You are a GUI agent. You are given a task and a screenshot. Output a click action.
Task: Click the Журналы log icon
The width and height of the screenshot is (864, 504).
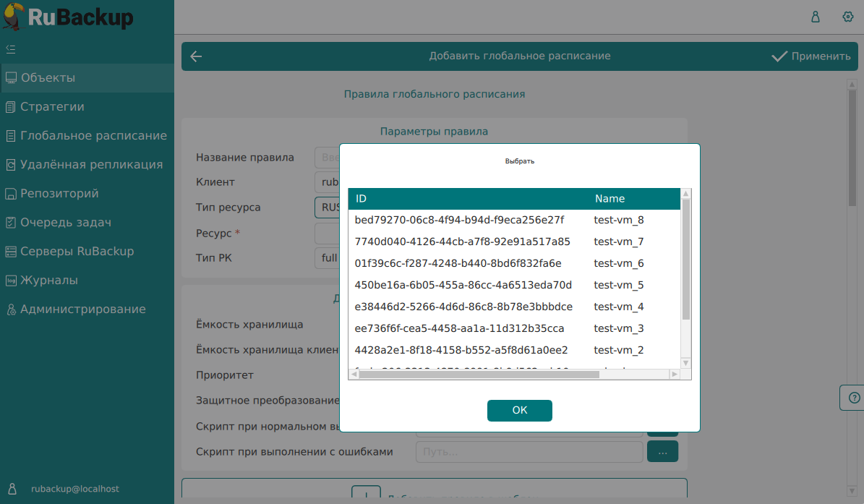pyautogui.click(x=11, y=281)
